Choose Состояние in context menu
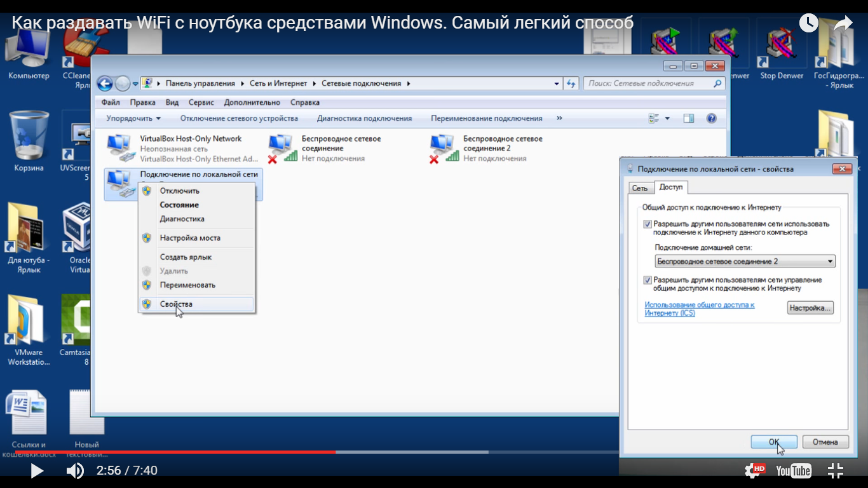 (196, 205)
